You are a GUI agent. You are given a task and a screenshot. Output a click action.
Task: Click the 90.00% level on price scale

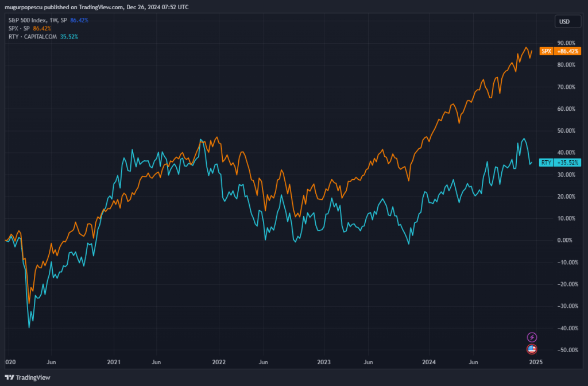(x=566, y=43)
